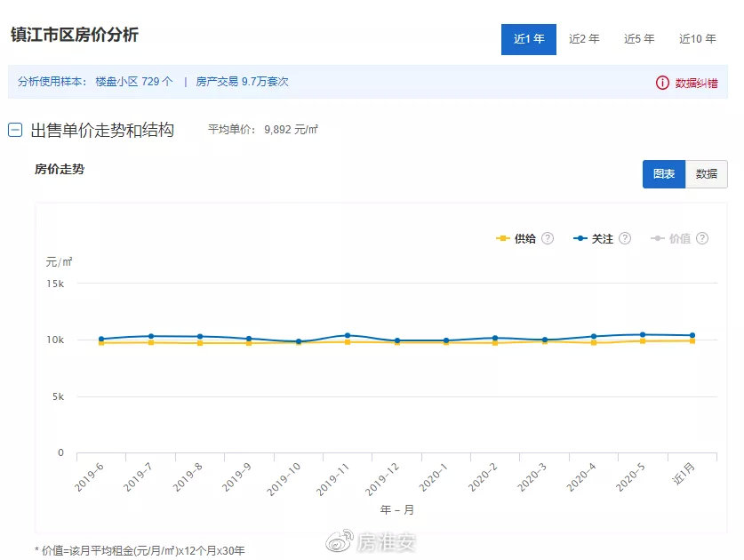The height and width of the screenshot is (560, 744).
Task: Switch to the 近5年 time range
Action: (639, 39)
